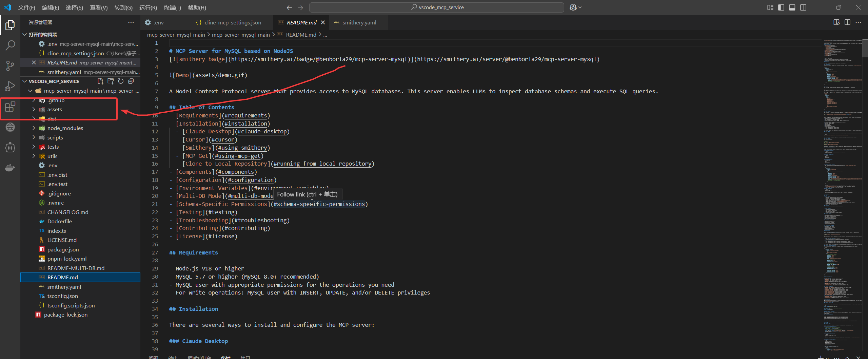
Task: Toggle primary side bar visibility
Action: coord(781,7)
